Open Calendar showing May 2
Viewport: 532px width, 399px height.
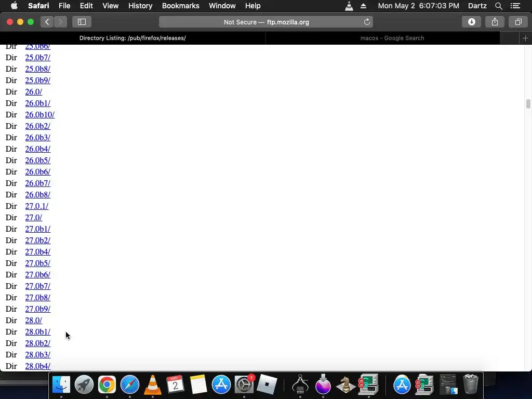click(176, 384)
